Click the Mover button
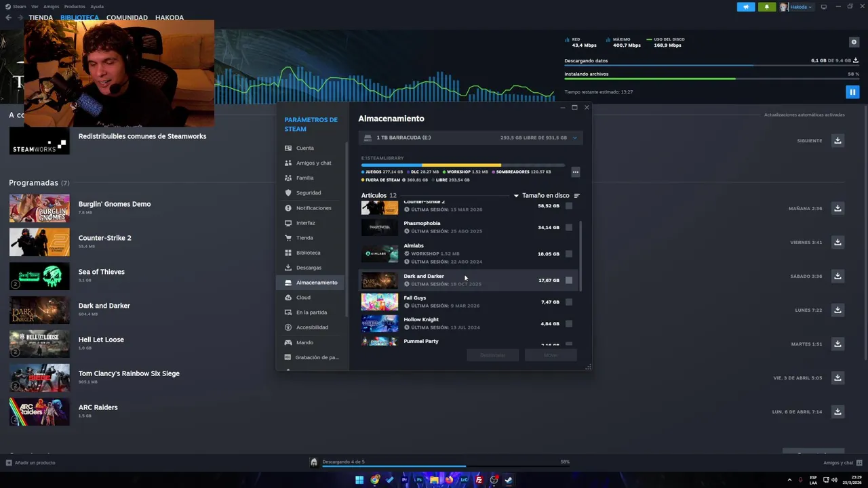 point(551,355)
